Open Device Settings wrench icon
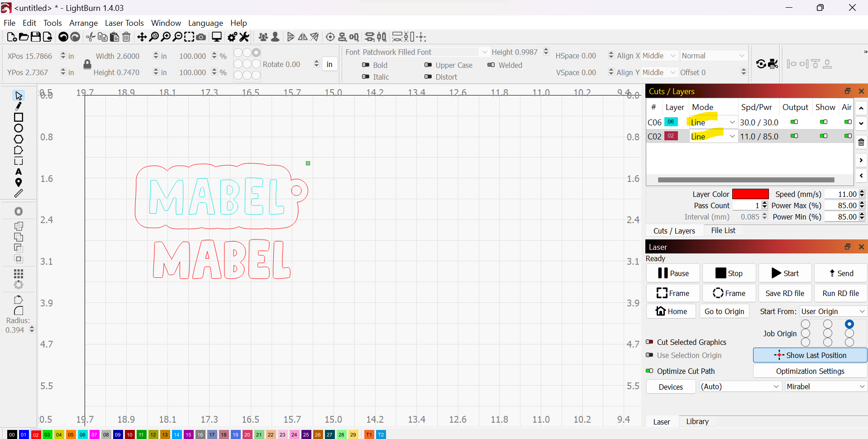 [x=244, y=37]
